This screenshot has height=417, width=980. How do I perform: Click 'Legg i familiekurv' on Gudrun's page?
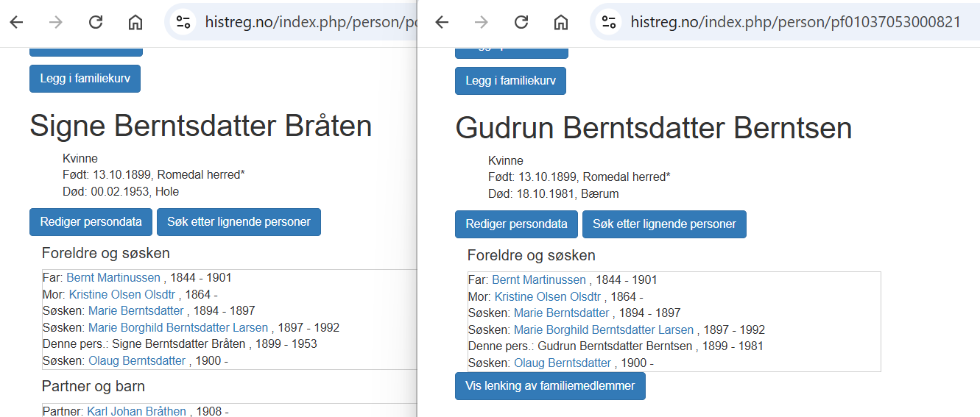(510, 81)
